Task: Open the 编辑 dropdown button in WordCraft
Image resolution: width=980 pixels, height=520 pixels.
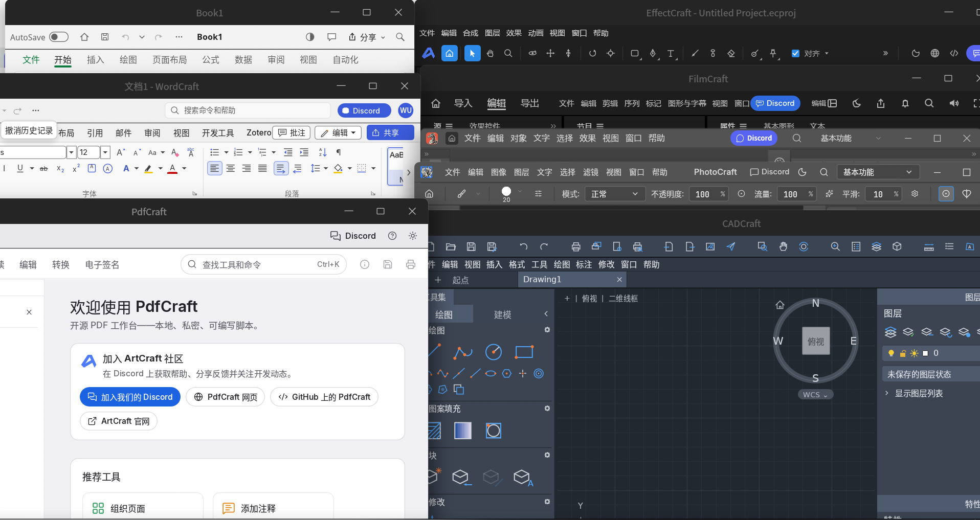Action: pyautogui.click(x=338, y=133)
